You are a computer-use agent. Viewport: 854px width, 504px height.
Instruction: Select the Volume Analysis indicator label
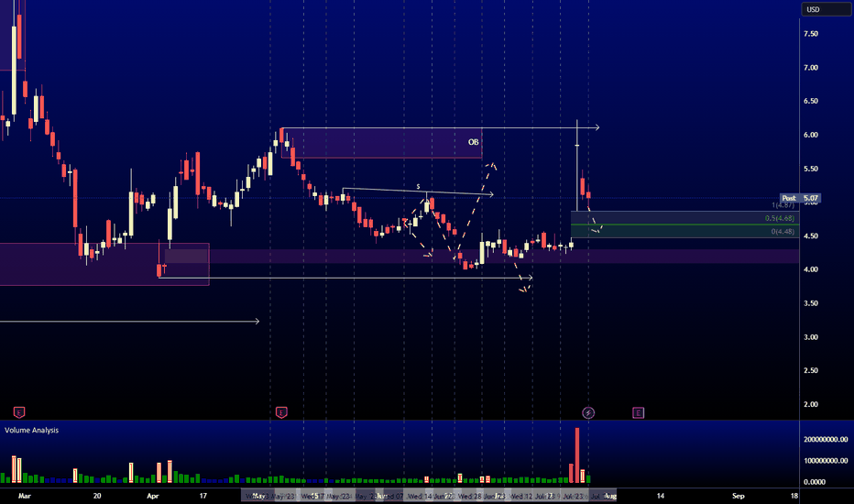pos(31,430)
